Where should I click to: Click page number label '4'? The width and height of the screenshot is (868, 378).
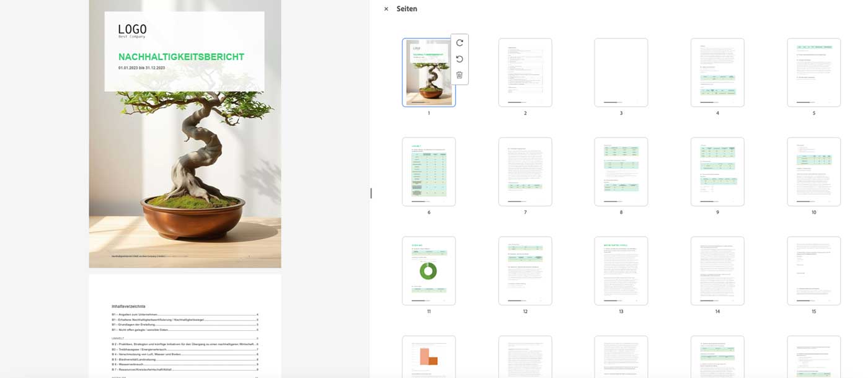pyautogui.click(x=717, y=113)
